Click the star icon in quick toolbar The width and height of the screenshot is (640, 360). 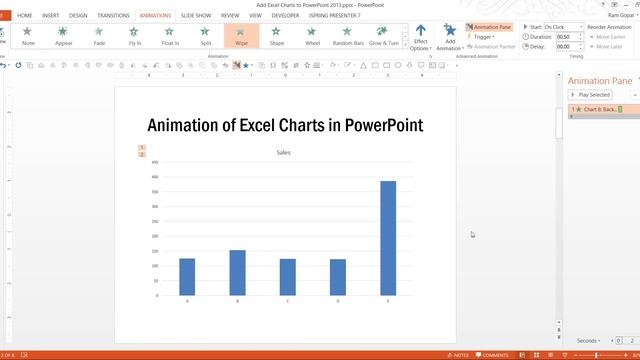(x=246, y=65)
